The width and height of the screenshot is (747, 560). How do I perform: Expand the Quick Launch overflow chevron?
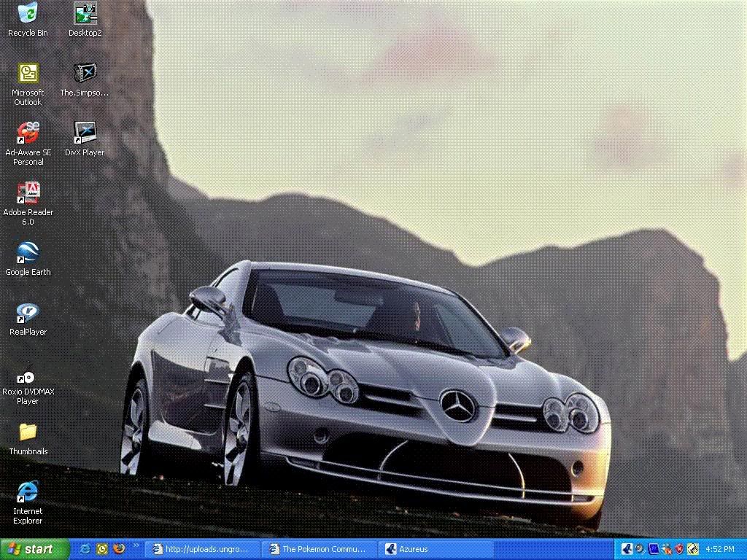(136, 545)
